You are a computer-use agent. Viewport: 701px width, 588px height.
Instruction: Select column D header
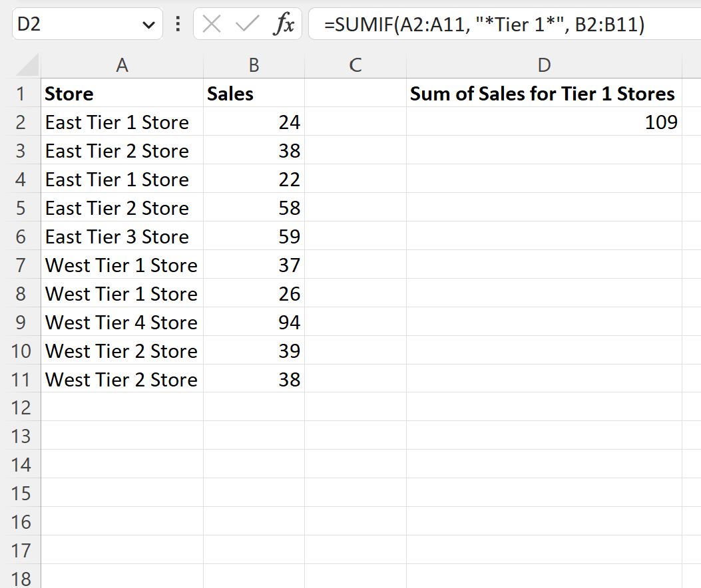pos(544,65)
